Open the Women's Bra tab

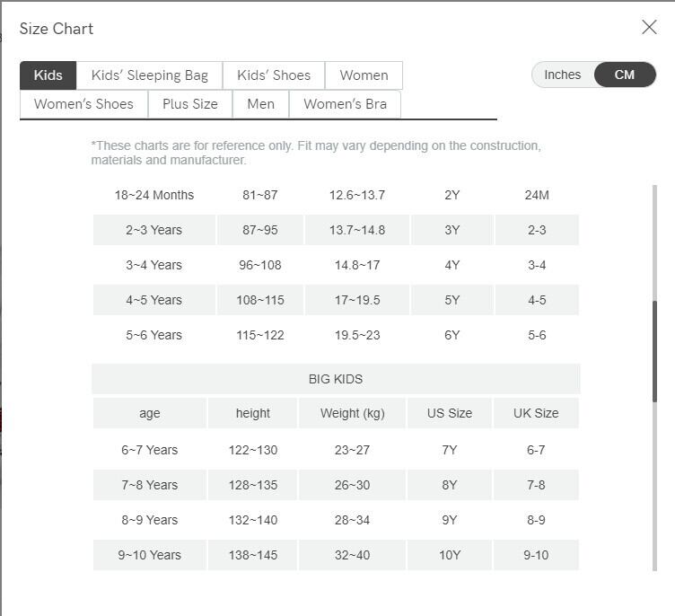pyautogui.click(x=345, y=104)
